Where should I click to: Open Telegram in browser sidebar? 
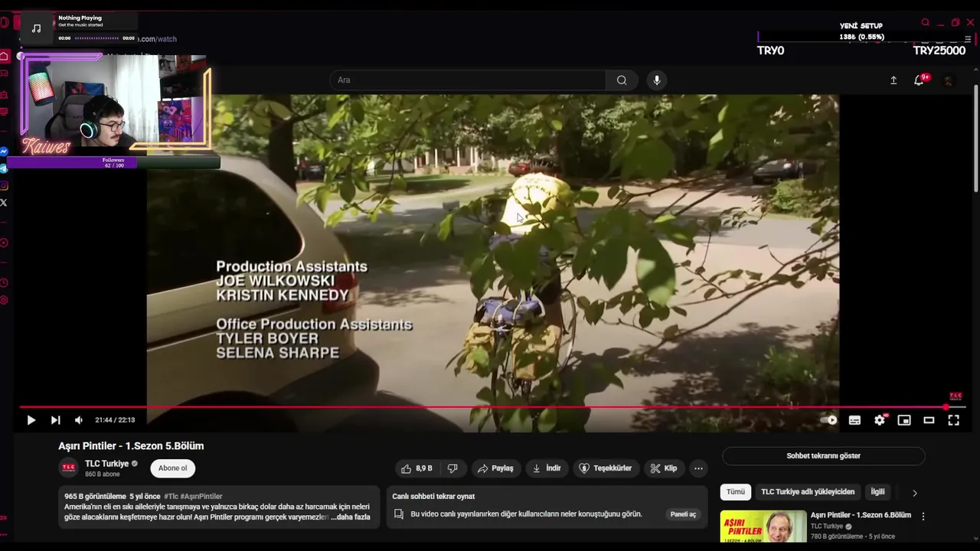tap(4, 168)
